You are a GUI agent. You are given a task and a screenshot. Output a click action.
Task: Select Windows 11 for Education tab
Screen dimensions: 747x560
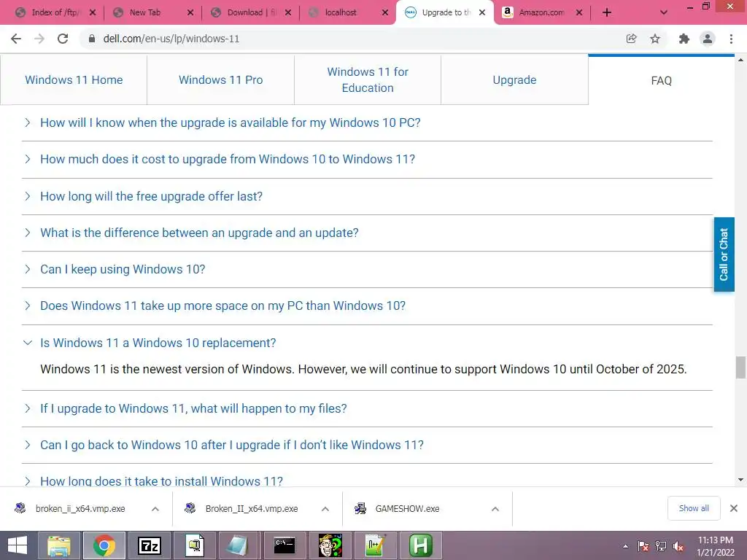click(368, 79)
